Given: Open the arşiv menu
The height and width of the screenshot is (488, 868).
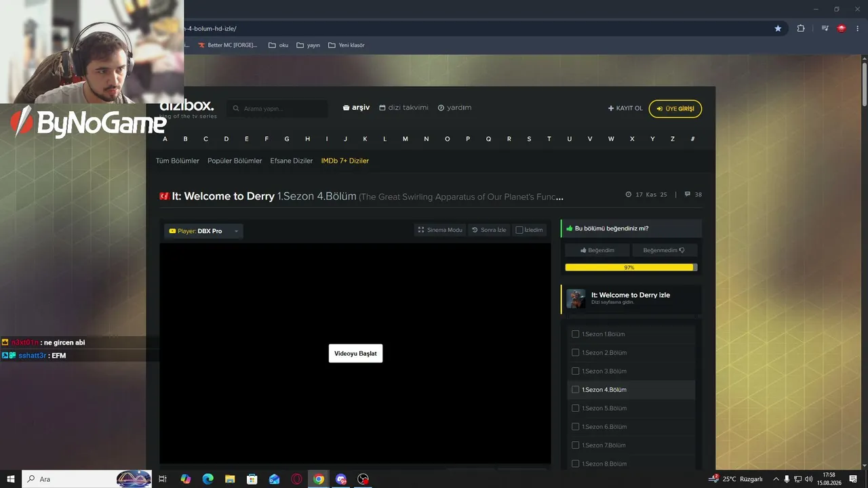Looking at the screenshot, I should click(x=356, y=108).
